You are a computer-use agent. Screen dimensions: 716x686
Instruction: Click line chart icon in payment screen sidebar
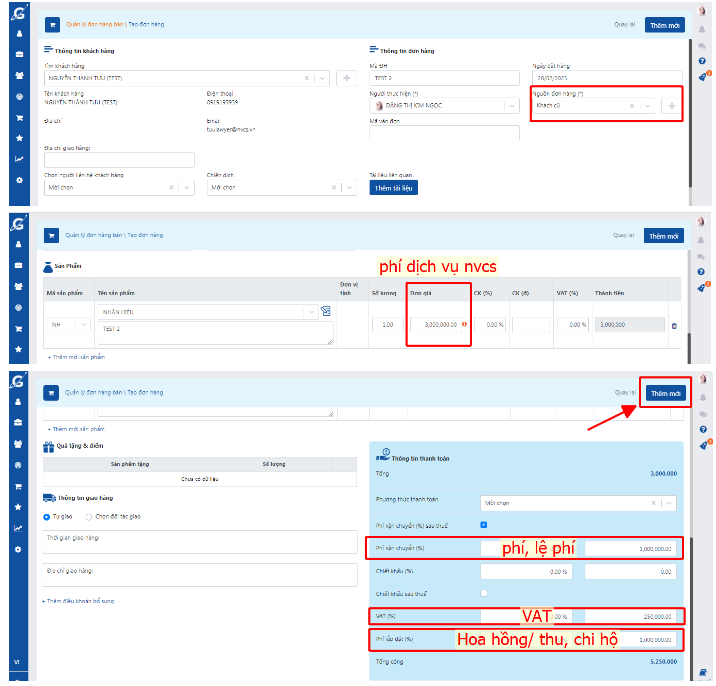[x=18, y=528]
